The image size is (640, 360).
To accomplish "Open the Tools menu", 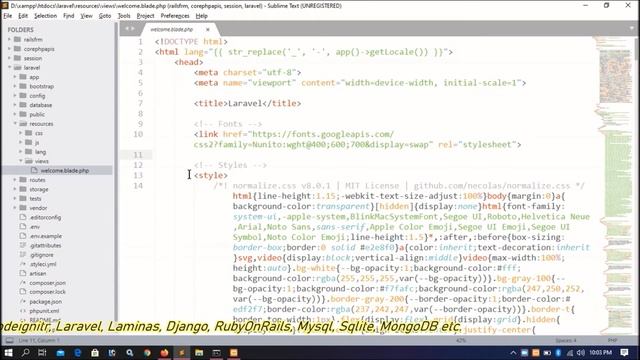I will pos(124,16).
